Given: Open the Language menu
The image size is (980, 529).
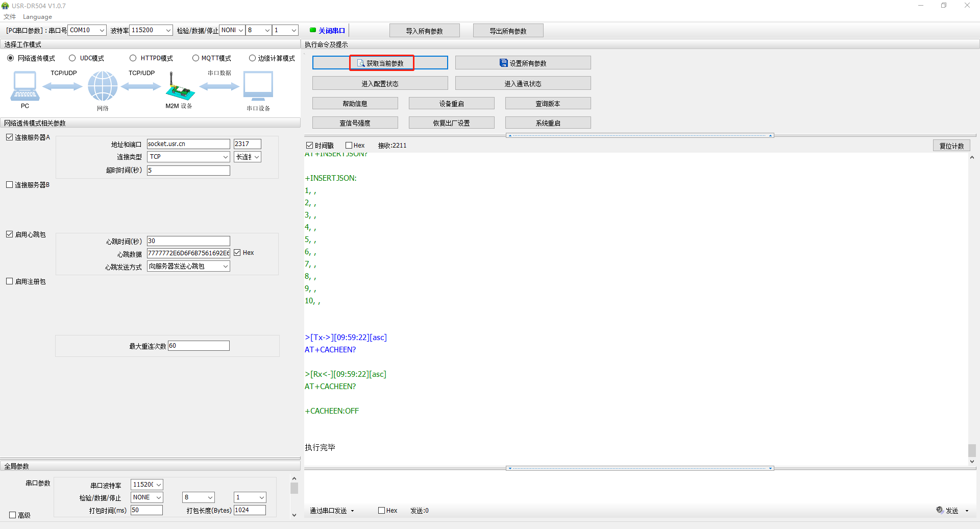Looking at the screenshot, I should (x=37, y=17).
